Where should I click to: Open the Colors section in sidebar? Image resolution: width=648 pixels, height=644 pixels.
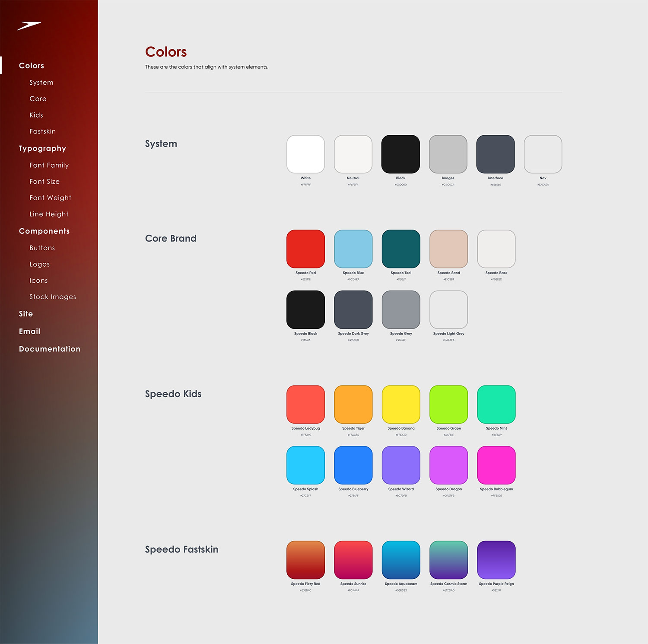[x=32, y=66]
